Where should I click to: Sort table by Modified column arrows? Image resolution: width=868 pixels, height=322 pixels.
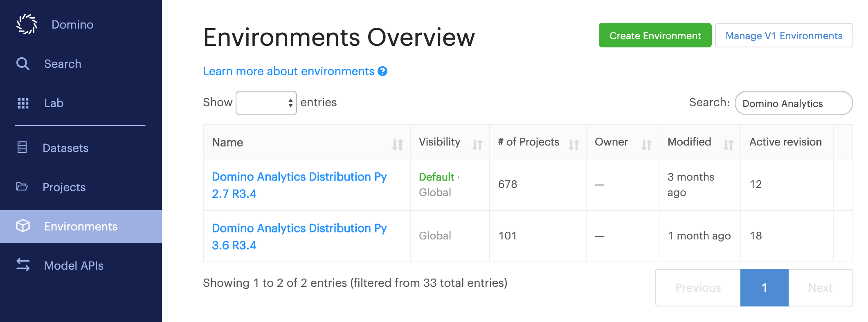click(x=729, y=144)
